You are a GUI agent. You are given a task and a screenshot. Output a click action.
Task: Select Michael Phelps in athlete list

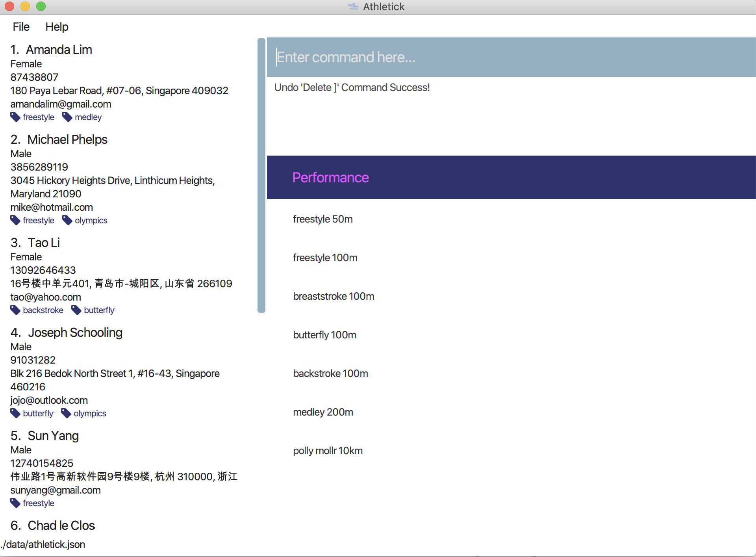tap(67, 140)
